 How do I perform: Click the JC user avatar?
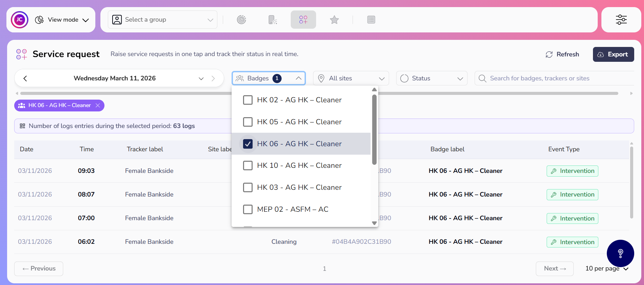20,20
